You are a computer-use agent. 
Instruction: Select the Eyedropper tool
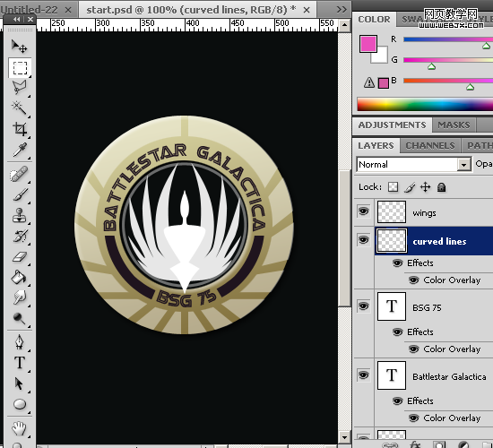coord(20,150)
